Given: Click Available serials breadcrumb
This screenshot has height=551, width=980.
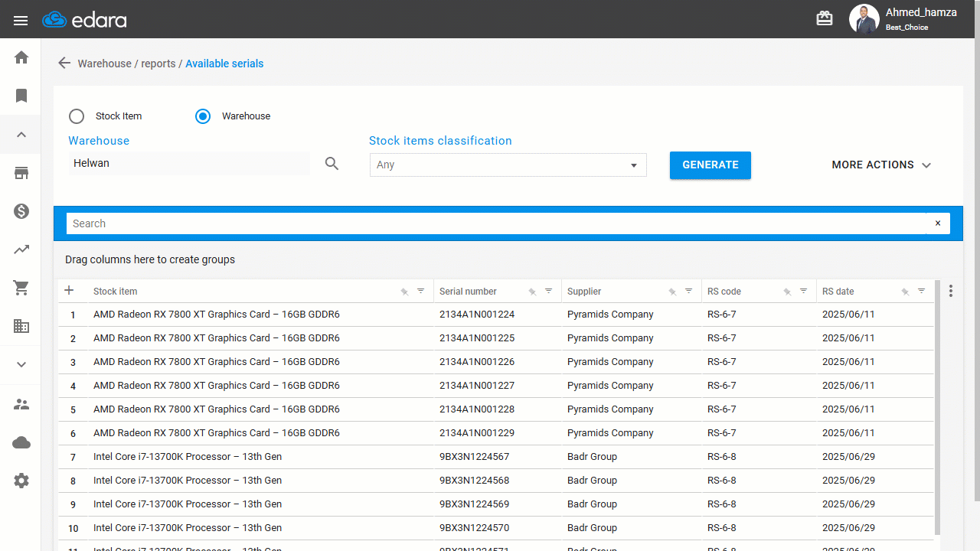Looking at the screenshot, I should click(x=224, y=64).
